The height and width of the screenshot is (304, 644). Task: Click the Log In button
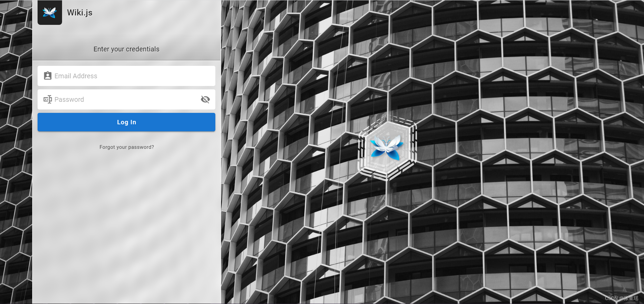(x=126, y=122)
